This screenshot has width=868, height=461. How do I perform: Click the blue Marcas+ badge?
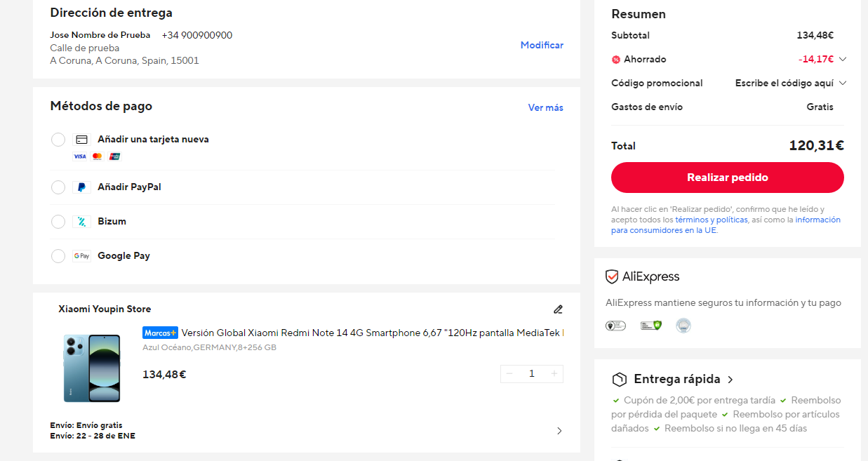(160, 333)
